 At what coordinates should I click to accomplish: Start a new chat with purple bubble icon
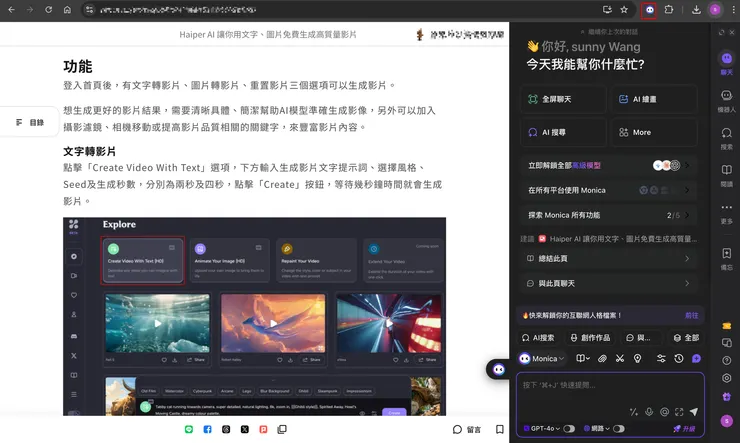(x=696, y=359)
